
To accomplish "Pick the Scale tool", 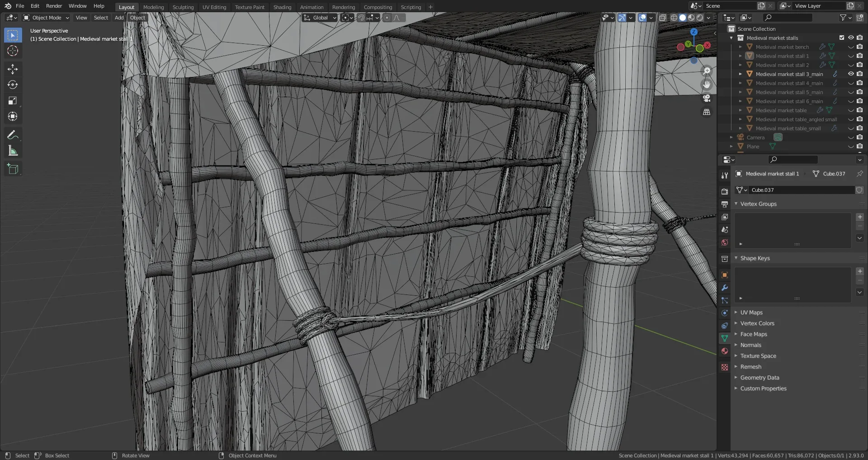I will pyautogui.click(x=13, y=101).
